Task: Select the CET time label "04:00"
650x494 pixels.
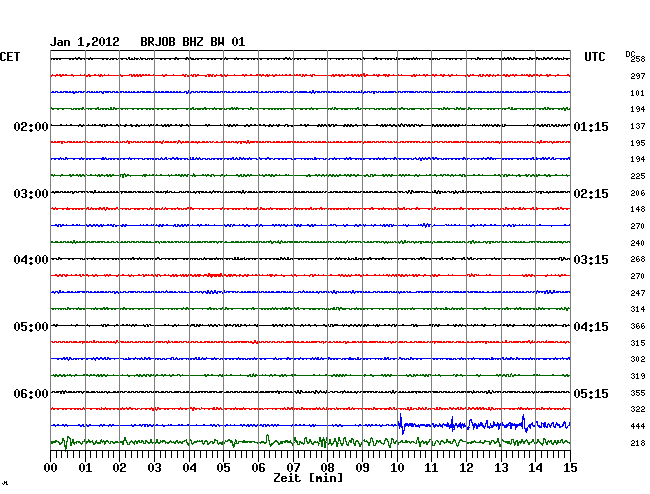Action: click(31, 260)
